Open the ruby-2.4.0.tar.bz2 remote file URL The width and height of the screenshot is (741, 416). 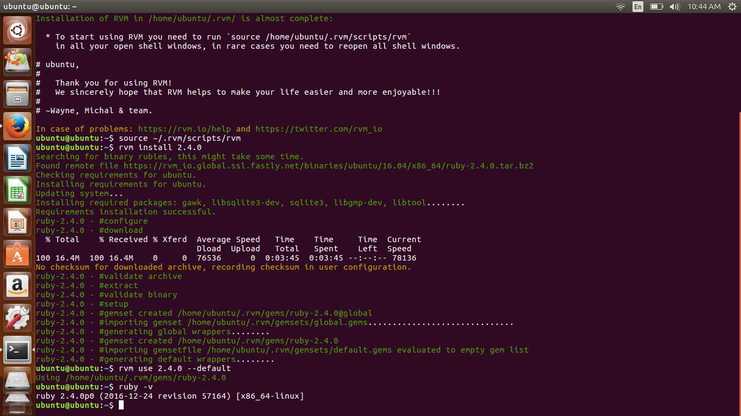pos(328,165)
